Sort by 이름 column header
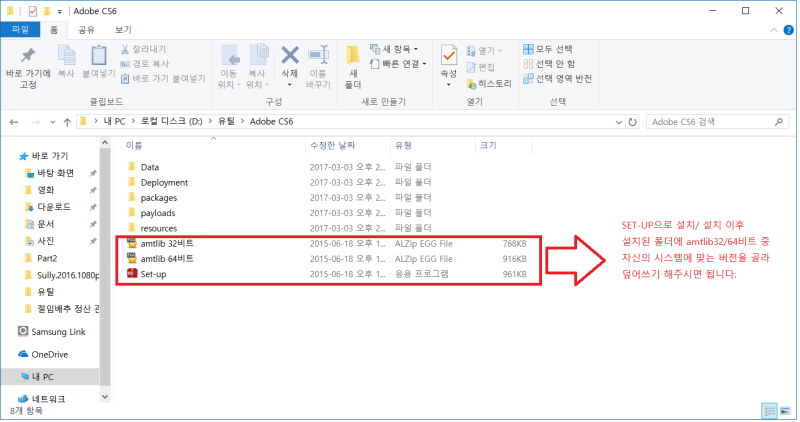 tap(134, 145)
